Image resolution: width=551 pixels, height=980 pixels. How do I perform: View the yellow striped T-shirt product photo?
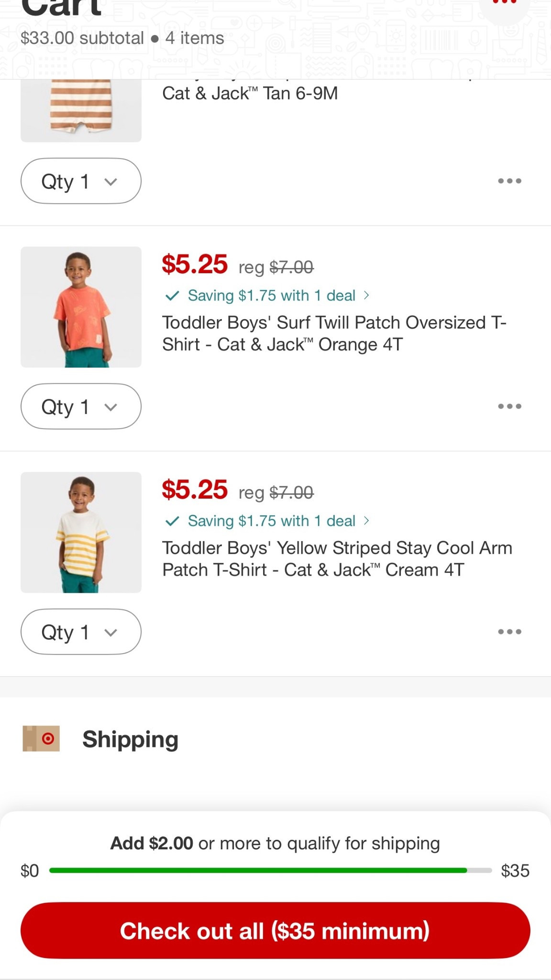coord(81,533)
